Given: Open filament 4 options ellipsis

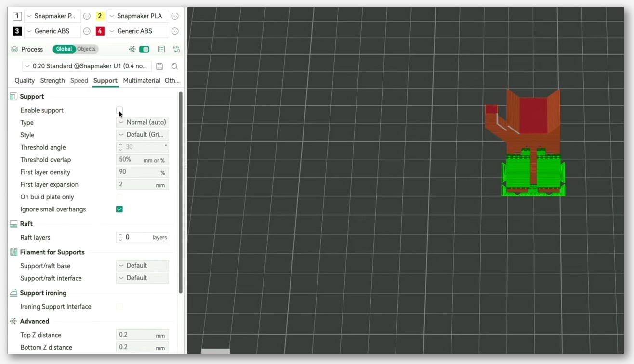Looking at the screenshot, I should click(175, 31).
